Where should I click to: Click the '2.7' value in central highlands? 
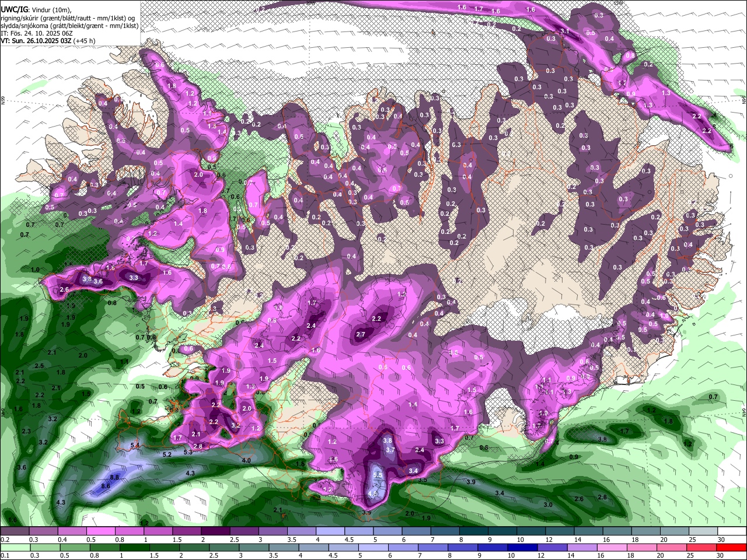pyautogui.click(x=361, y=334)
